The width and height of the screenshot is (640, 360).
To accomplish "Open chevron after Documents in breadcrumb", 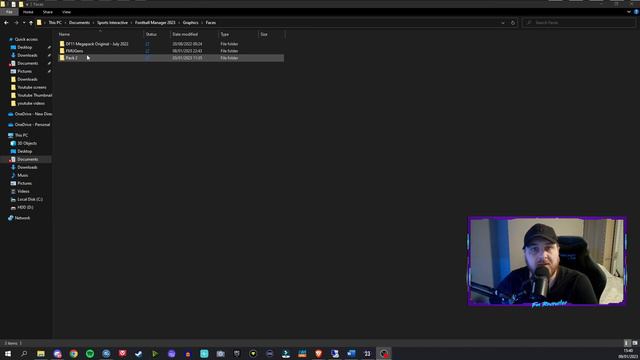I will point(93,23).
